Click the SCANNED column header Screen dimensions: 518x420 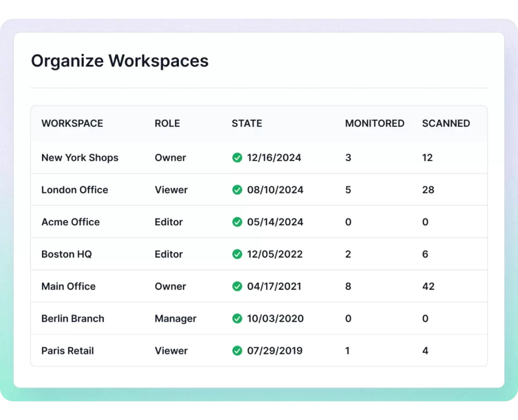(446, 124)
